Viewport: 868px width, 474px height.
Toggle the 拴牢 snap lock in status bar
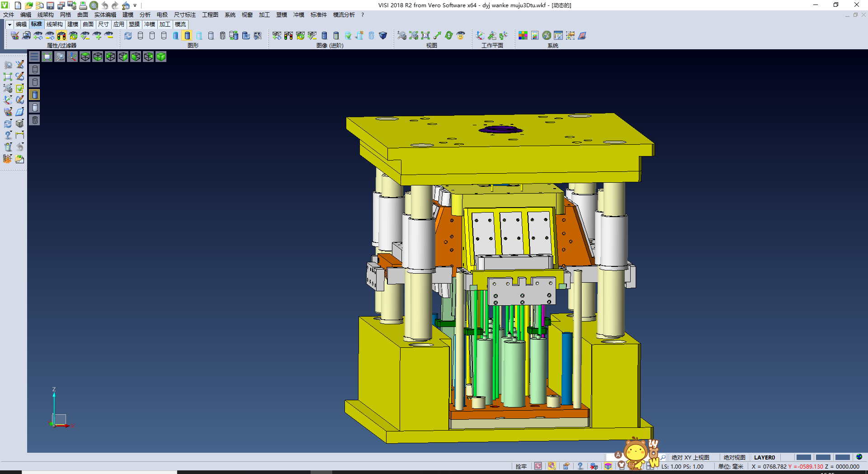pyautogui.click(x=521, y=466)
